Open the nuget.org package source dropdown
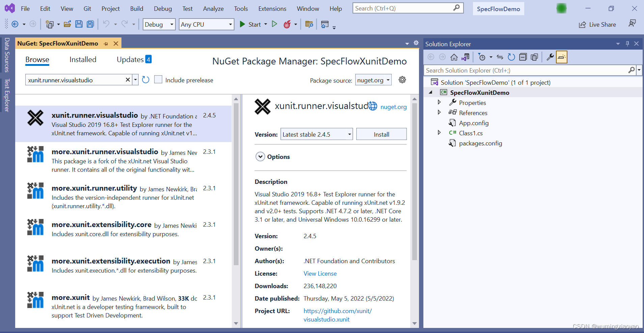 click(x=373, y=80)
